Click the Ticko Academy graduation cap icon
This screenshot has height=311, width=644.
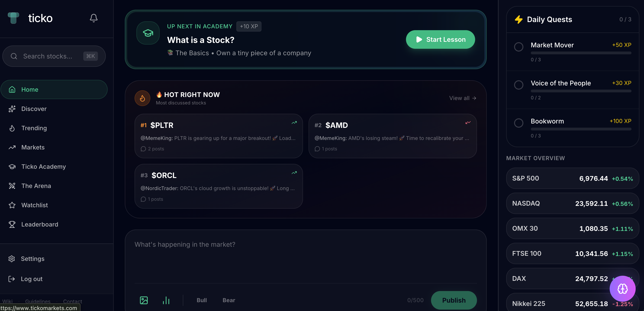pos(12,167)
